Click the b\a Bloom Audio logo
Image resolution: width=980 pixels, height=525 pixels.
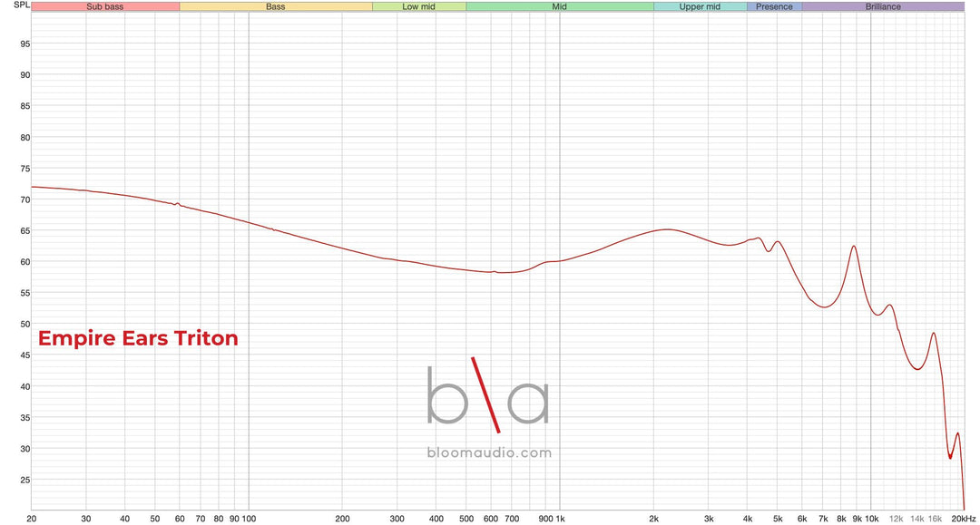[488, 394]
